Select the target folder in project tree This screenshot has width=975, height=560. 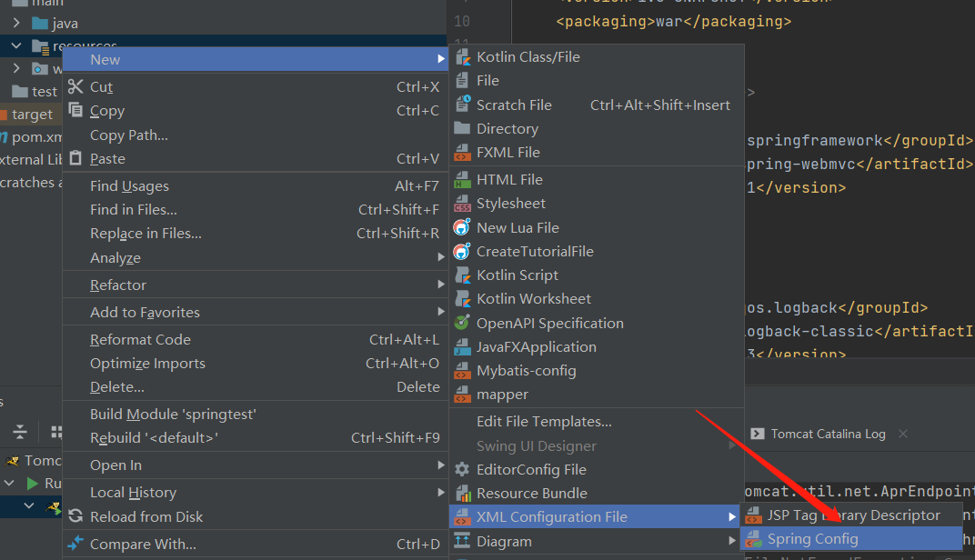coord(33,115)
